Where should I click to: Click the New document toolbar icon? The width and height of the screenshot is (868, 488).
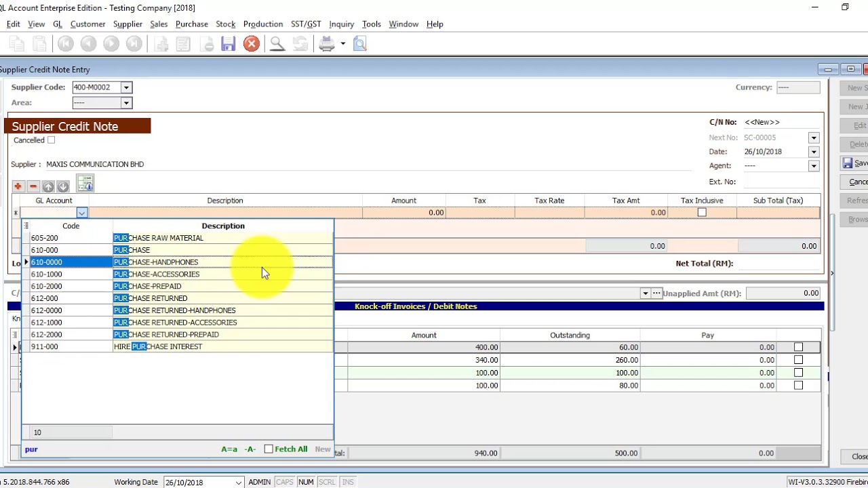(161, 44)
